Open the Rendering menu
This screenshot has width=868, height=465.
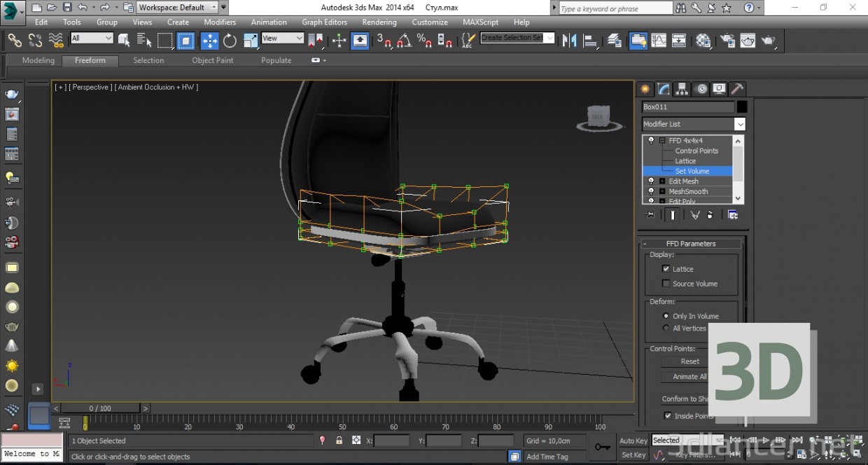pyautogui.click(x=379, y=22)
